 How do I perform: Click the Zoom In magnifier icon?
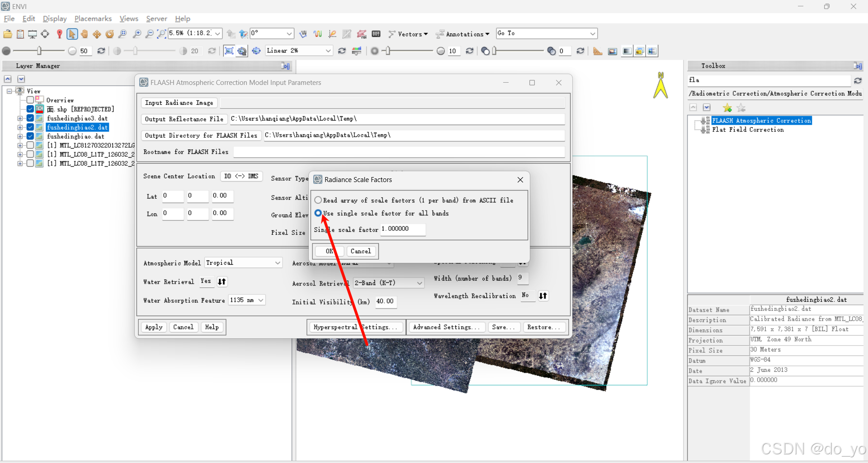(137, 34)
